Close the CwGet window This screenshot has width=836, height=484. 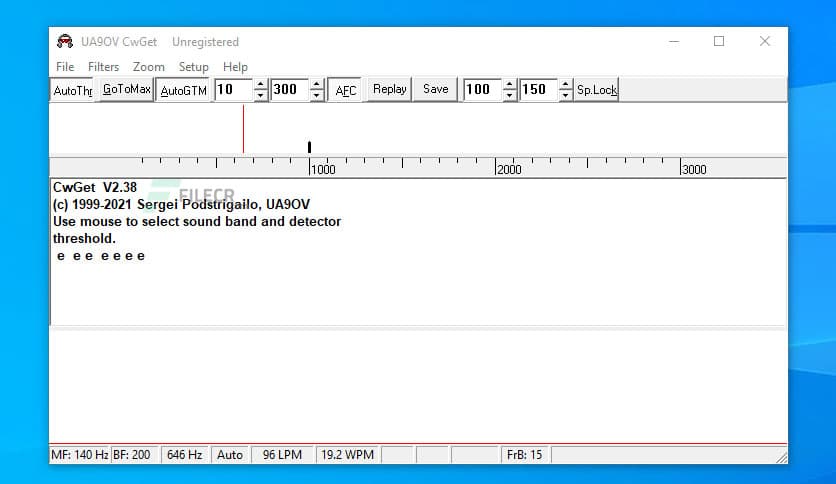tap(765, 41)
